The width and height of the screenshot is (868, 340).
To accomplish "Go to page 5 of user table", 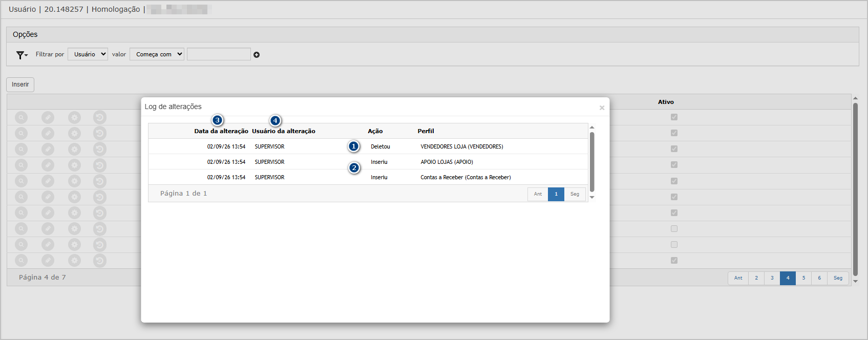I will 803,278.
